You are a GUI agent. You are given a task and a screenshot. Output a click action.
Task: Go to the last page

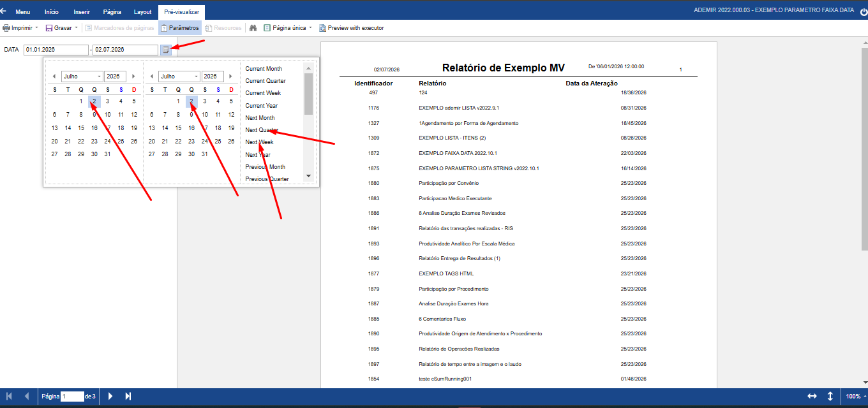pyautogui.click(x=128, y=397)
